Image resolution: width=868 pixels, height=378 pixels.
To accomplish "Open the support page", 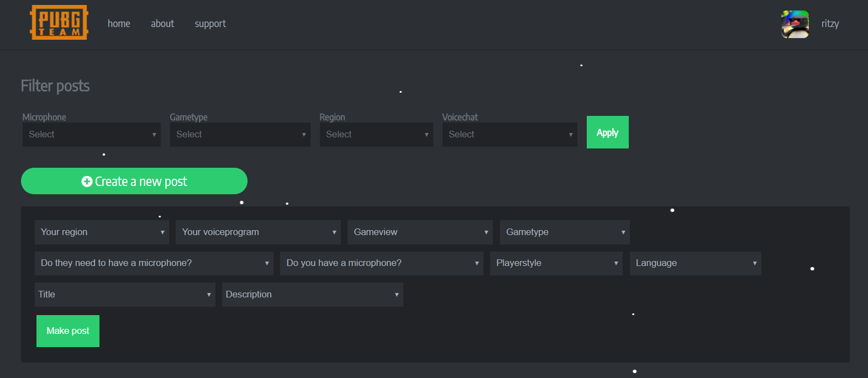I will 210,24.
